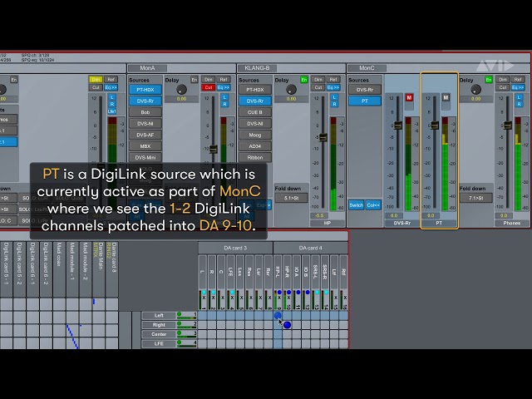Toggle MonA right speaker R button
The image size is (532, 399).
[x=224, y=104]
